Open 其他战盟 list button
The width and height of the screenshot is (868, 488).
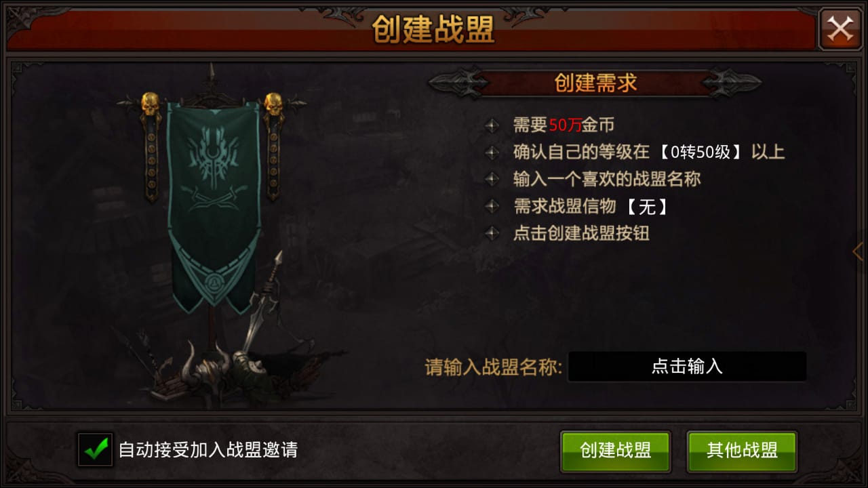(742, 451)
